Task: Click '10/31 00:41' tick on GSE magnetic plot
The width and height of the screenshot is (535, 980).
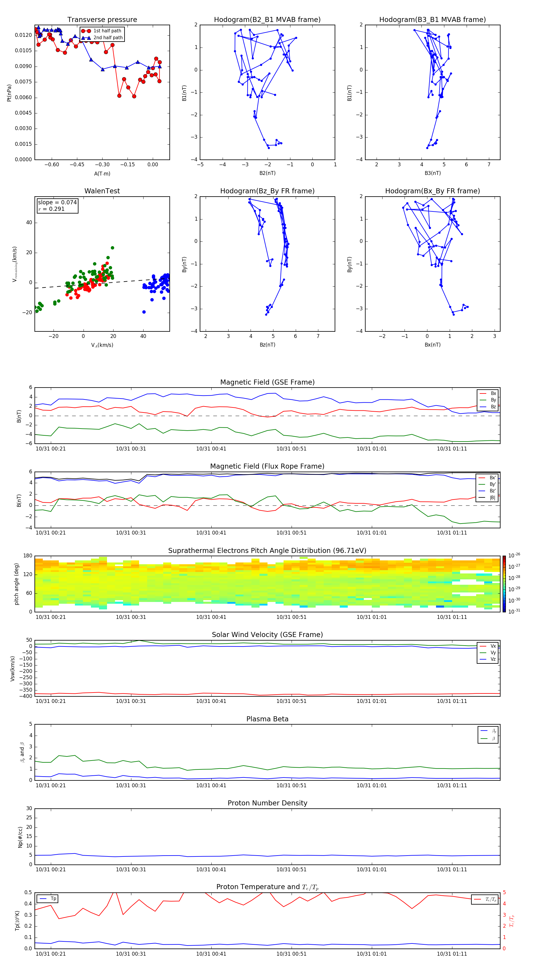Action: click(211, 448)
